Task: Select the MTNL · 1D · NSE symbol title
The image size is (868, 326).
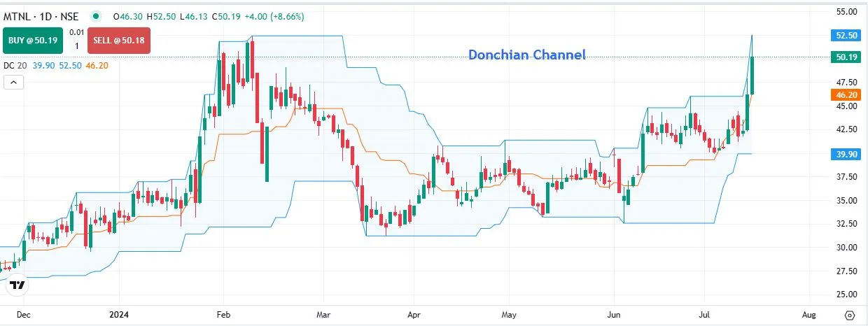Action: pyautogui.click(x=41, y=16)
